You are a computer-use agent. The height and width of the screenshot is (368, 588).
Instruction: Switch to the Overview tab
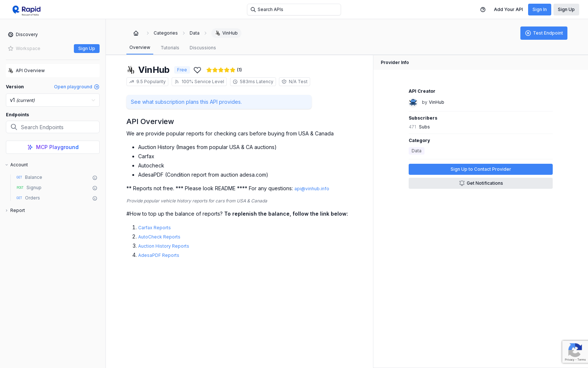140,48
